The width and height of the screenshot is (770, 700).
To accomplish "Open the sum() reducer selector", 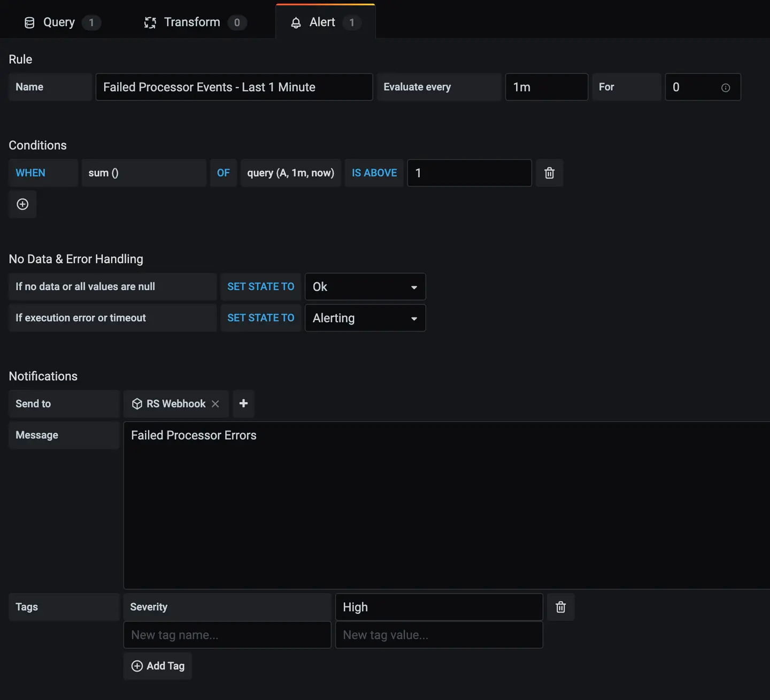I will pos(144,173).
